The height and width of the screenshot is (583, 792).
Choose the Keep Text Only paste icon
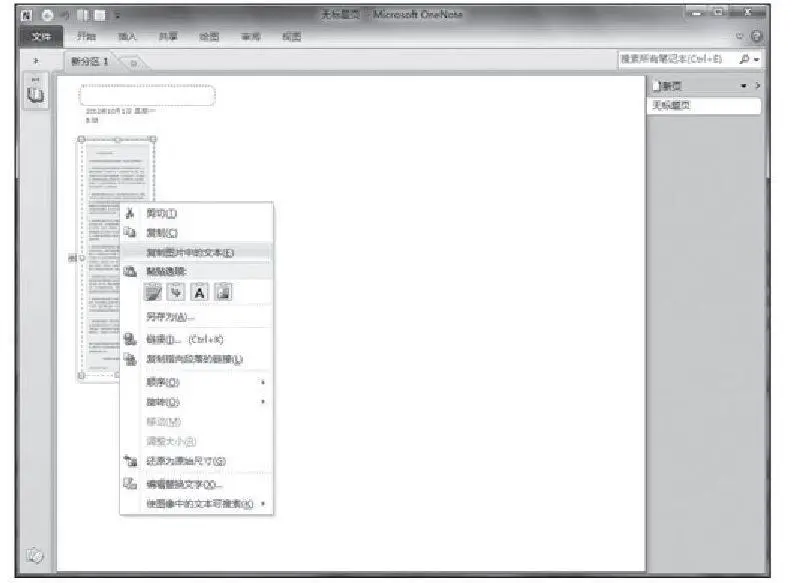199,292
